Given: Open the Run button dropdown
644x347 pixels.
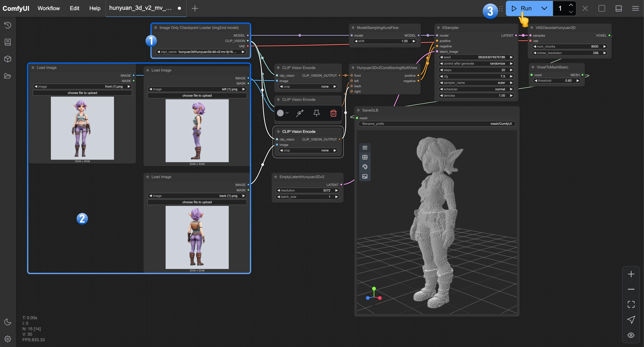Looking at the screenshot, I should pos(544,8).
